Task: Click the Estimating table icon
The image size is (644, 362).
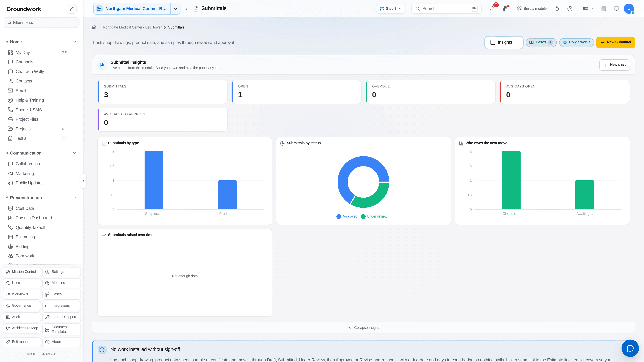Action: 10,237
